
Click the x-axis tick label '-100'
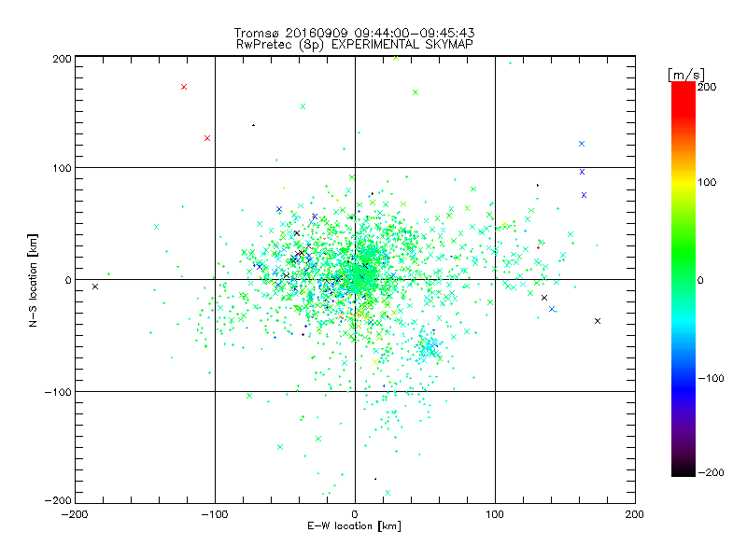[215, 514]
